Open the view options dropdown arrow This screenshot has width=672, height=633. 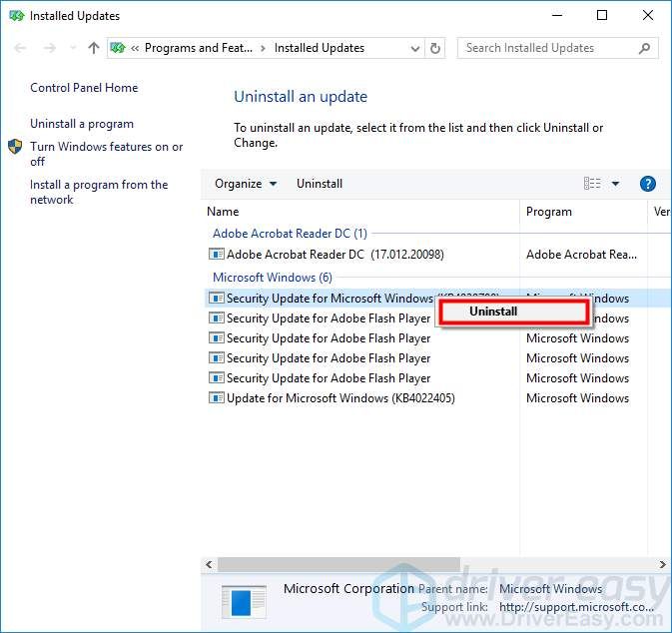[615, 184]
